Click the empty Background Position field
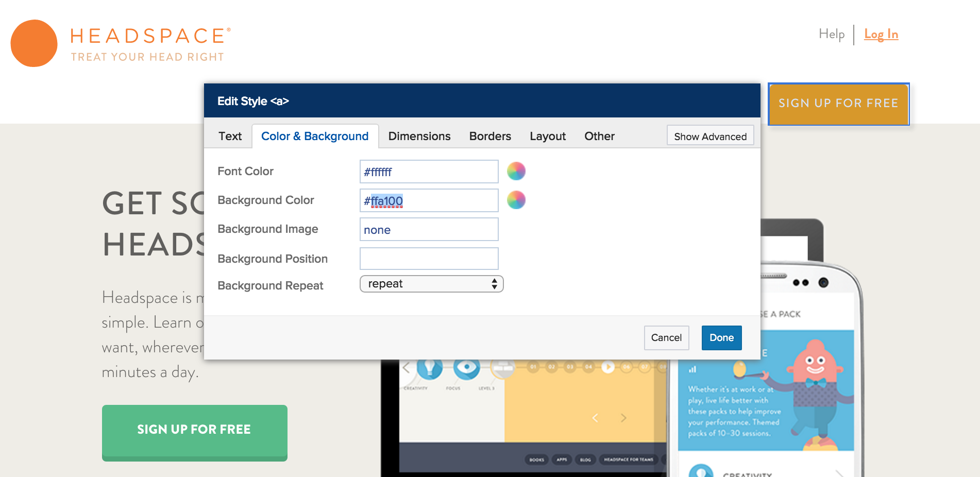 429,259
